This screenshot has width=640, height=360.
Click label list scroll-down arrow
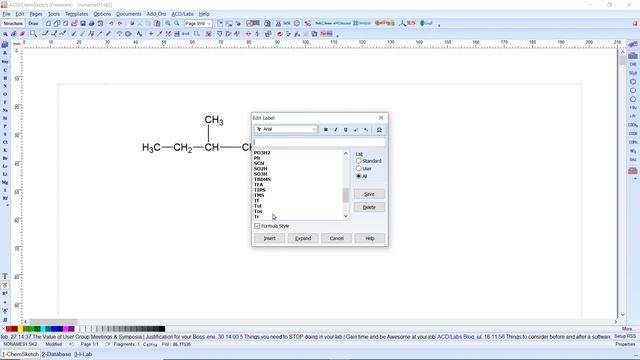click(x=346, y=216)
